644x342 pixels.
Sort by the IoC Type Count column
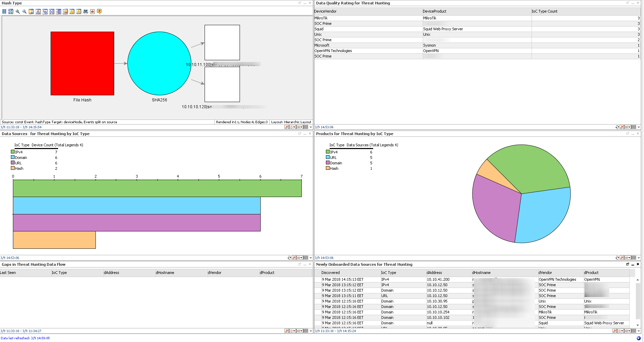544,11
